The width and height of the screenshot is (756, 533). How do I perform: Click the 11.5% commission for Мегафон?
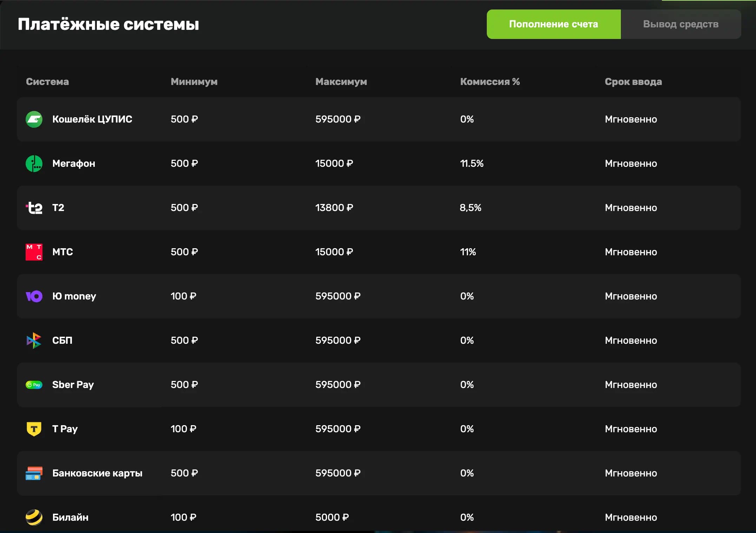[x=472, y=164]
